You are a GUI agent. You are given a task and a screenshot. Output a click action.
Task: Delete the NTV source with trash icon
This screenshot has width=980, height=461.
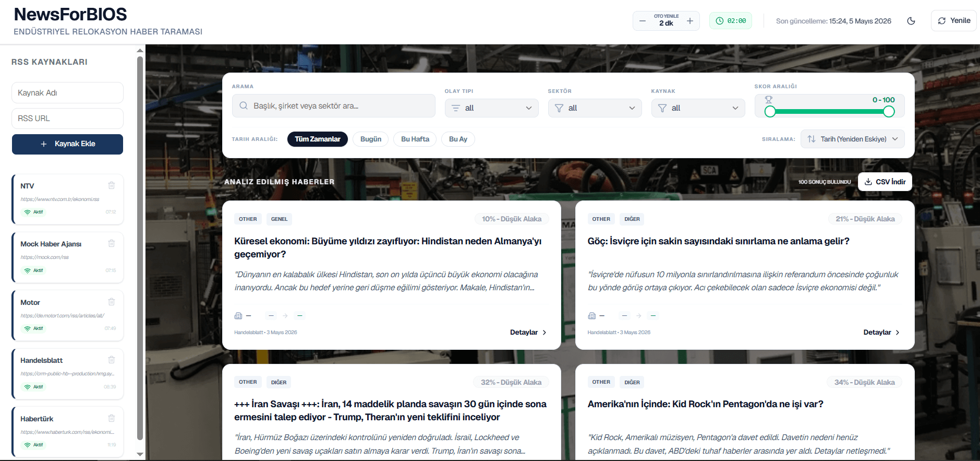click(x=111, y=185)
